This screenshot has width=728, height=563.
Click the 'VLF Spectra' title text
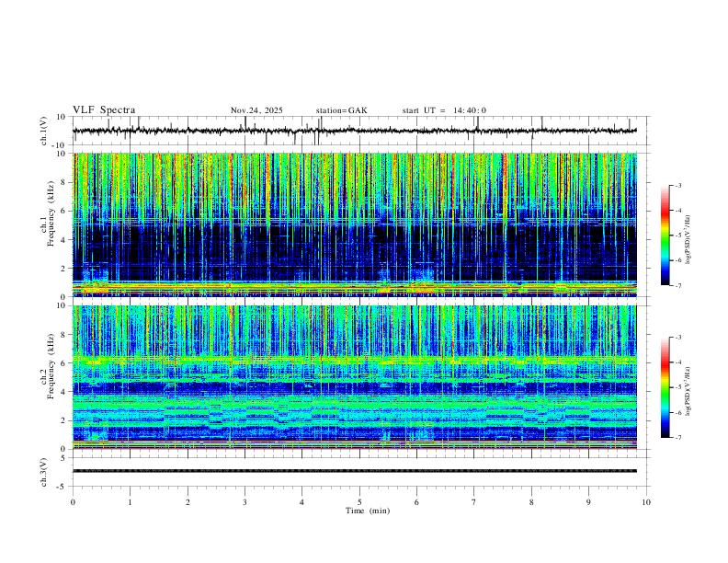tap(104, 110)
